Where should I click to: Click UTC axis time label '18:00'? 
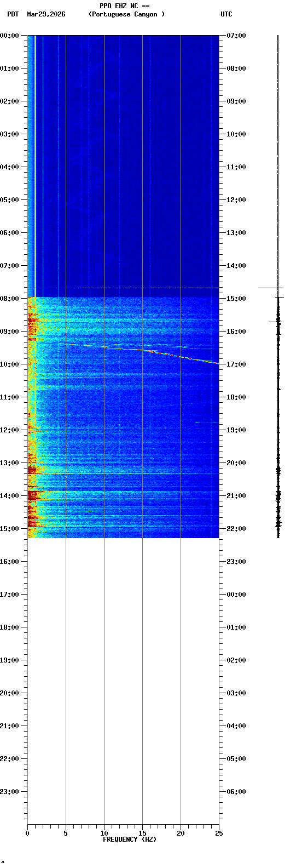coord(236,397)
